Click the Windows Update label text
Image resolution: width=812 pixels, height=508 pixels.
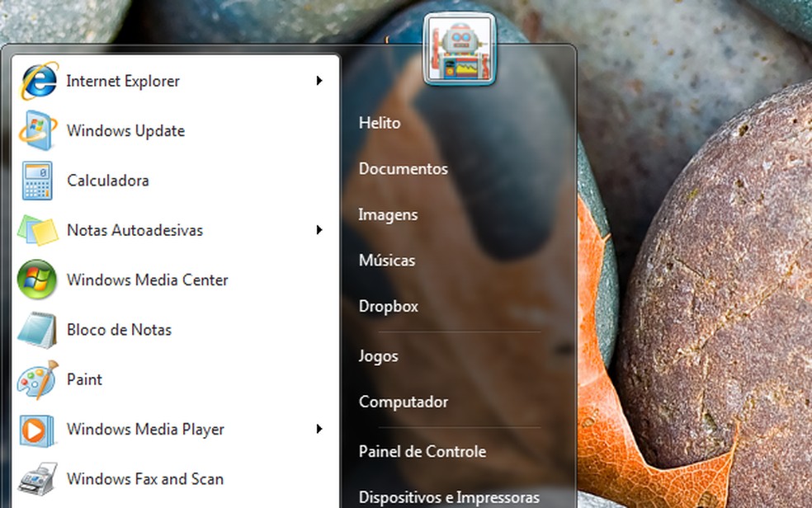(x=125, y=131)
